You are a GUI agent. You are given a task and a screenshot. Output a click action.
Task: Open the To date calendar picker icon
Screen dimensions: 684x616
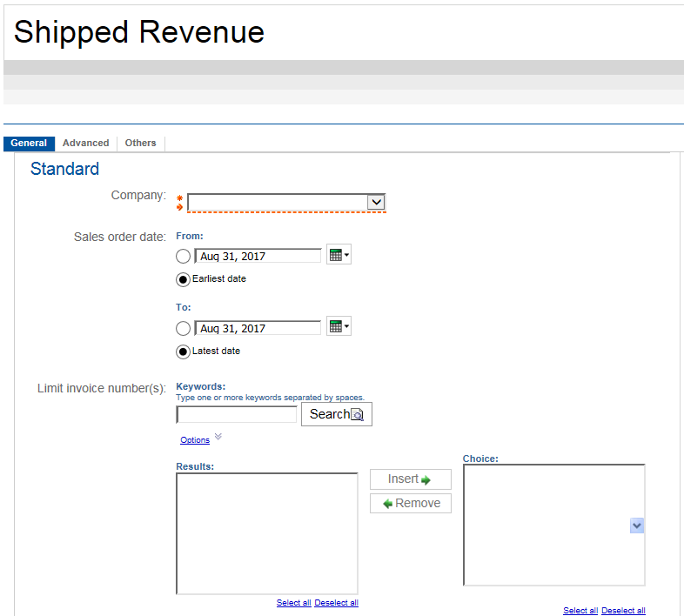(338, 328)
